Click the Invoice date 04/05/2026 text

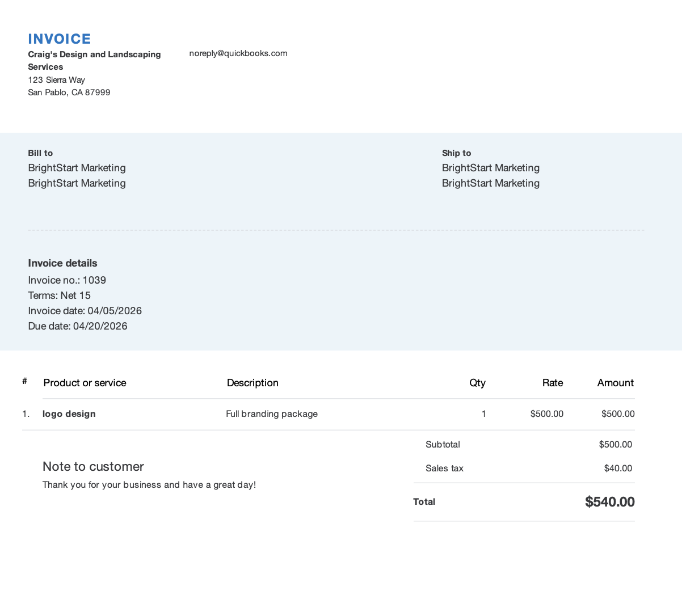(85, 311)
